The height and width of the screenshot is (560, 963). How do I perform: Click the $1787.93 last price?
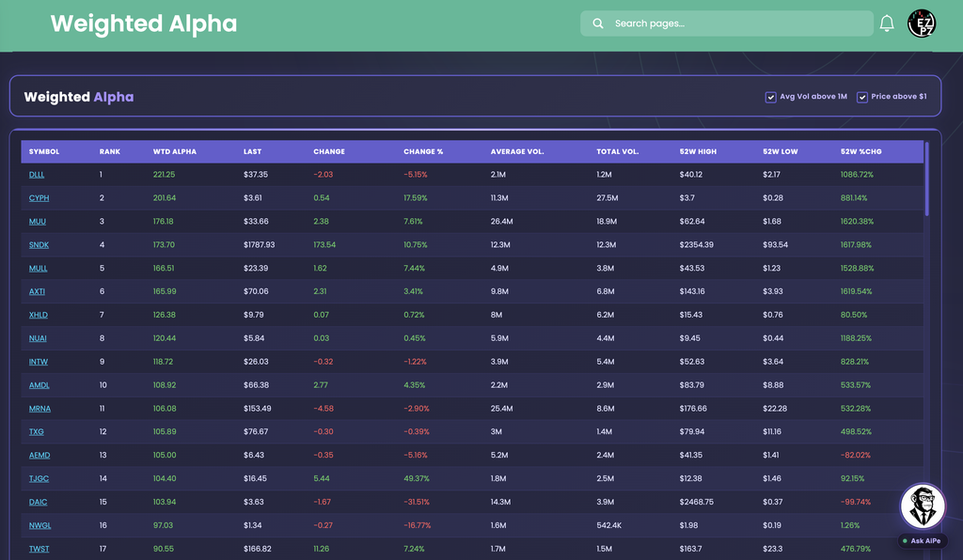coord(260,244)
